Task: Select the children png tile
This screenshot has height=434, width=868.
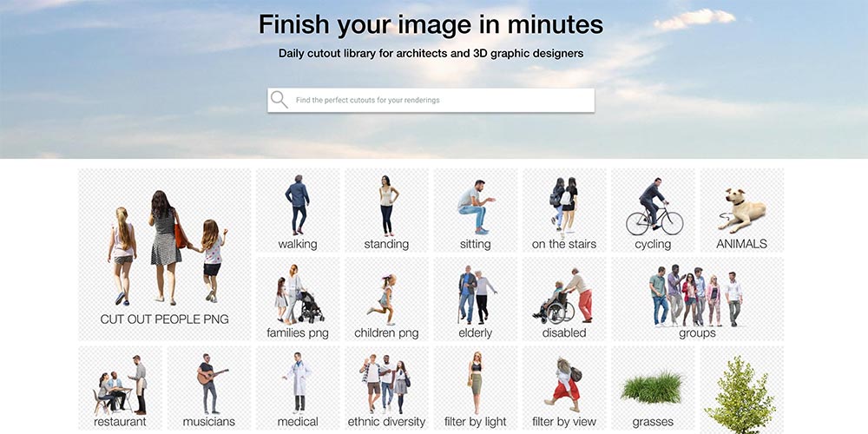Action: point(386,299)
